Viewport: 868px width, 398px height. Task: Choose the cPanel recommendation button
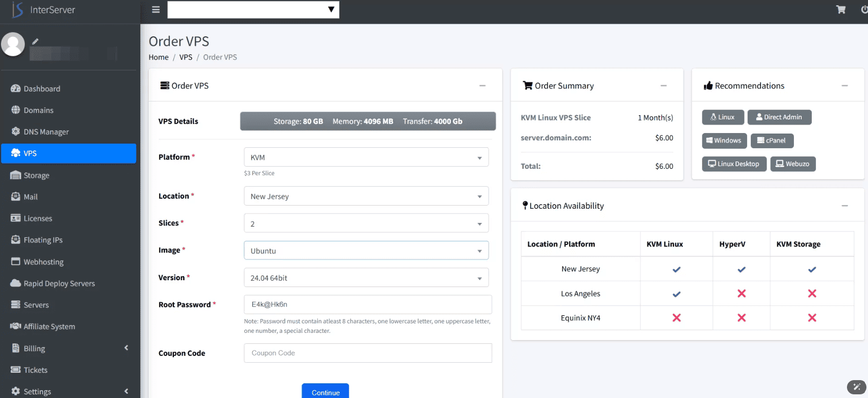772,140
